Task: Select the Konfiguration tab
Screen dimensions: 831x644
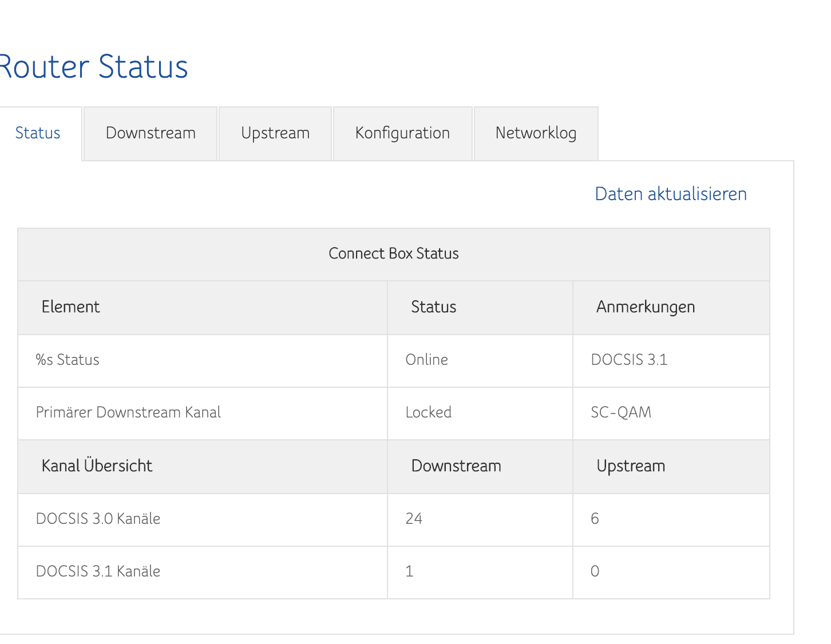Action: pyautogui.click(x=402, y=133)
